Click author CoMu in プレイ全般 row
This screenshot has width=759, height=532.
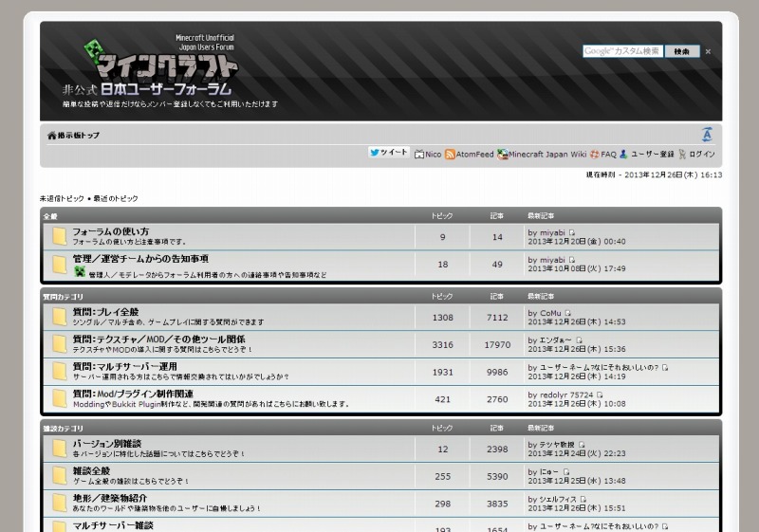coord(550,313)
